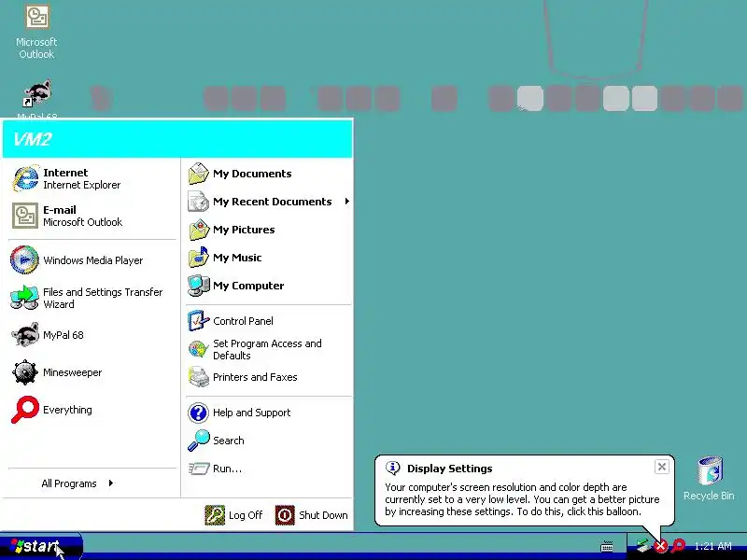Close the Display Settings balloon
Screen dimensions: 747x560
click(x=662, y=467)
